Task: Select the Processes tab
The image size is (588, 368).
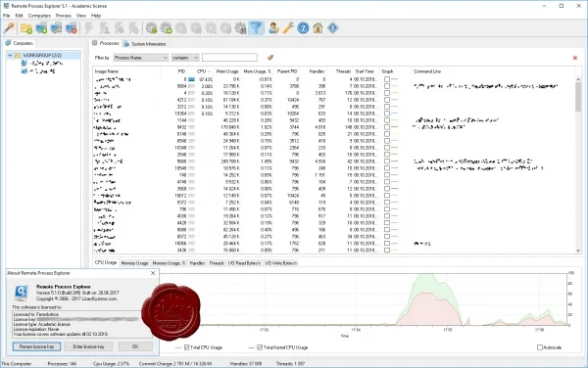Action: click(106, 43)
